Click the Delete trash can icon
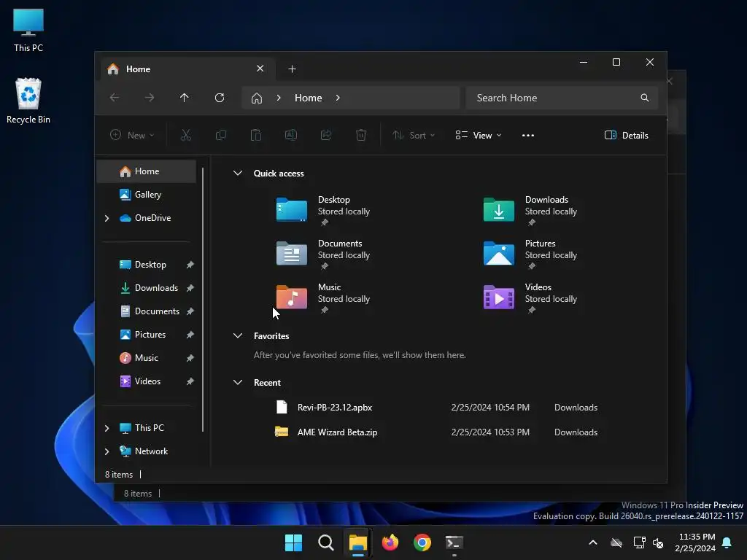Image resolution: width=747 pixels, height=560 pixels. point(361,135)
